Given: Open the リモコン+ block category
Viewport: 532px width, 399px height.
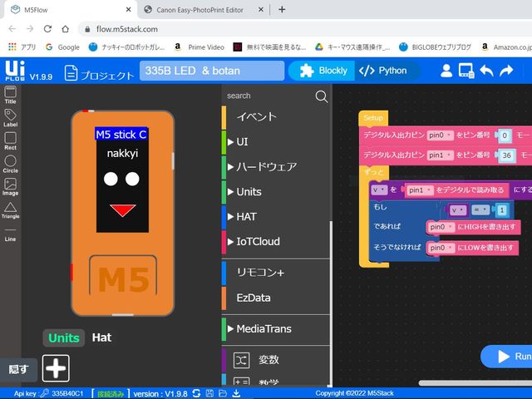Looking at the screenshot, I should click(276, 273).
